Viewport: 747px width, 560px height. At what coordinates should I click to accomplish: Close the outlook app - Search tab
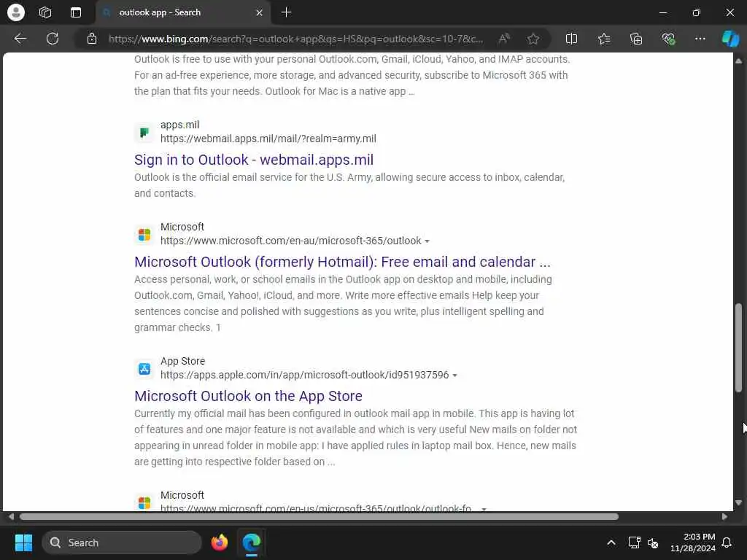tap(259, 13)
